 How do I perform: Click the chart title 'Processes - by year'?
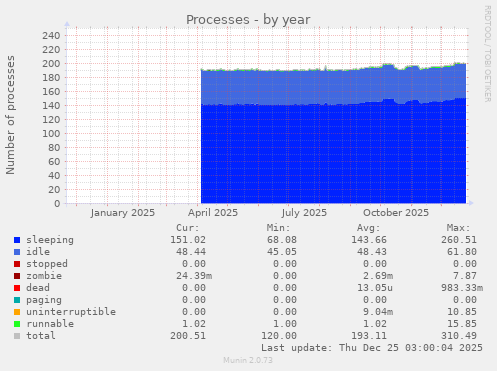[x=248, y=20]
